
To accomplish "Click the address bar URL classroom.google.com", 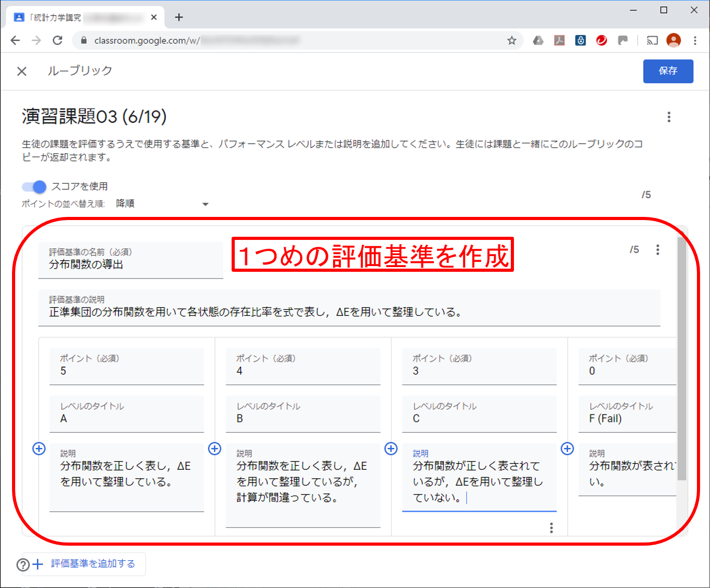I will tap(147, 40).
